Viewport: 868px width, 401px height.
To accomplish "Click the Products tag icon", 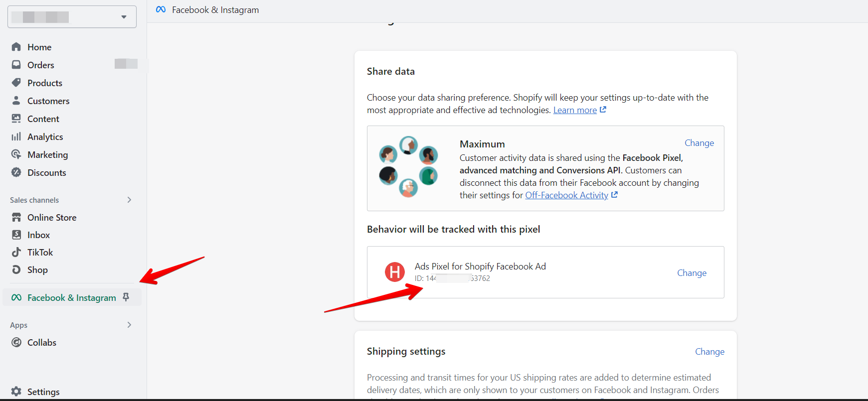I will pyautogui.click(x=16, y=83).
